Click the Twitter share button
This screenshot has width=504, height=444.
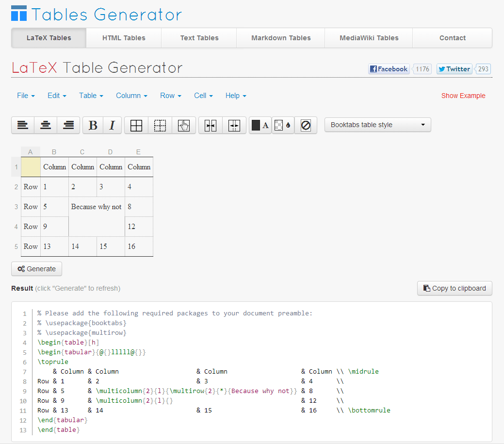coord(454,69)
